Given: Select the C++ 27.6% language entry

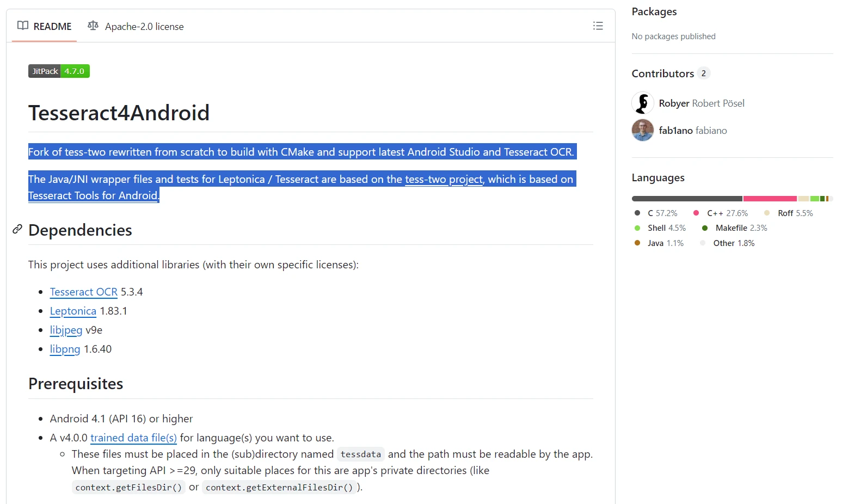Looking at the screenshot, I should [727, 213].
